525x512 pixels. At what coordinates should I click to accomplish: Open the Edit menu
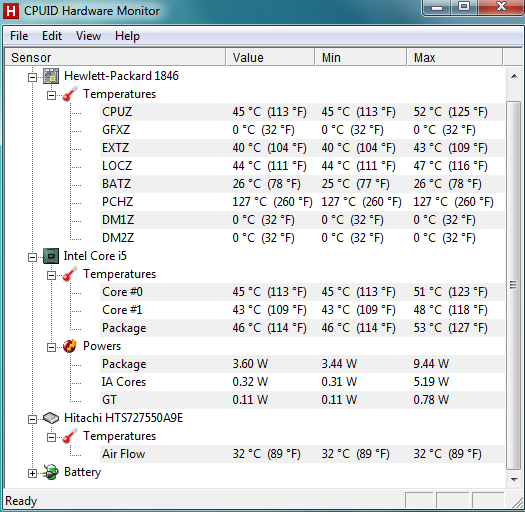coord(52,36)
